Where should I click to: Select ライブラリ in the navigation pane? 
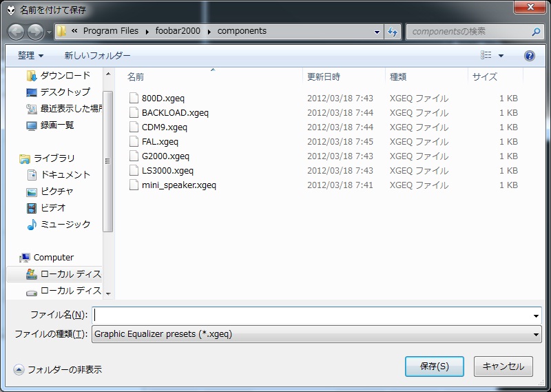pyautogui.click(x=47, y=158)
